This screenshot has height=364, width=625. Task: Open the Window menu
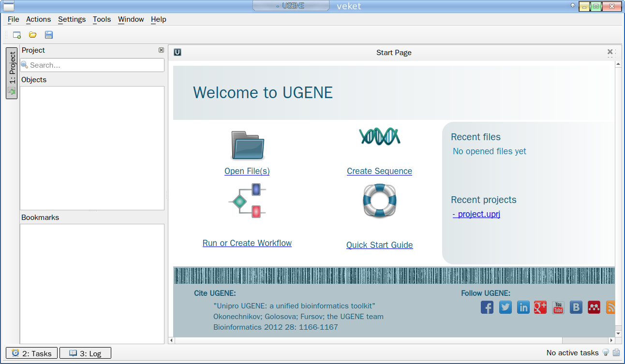(131, 19)
